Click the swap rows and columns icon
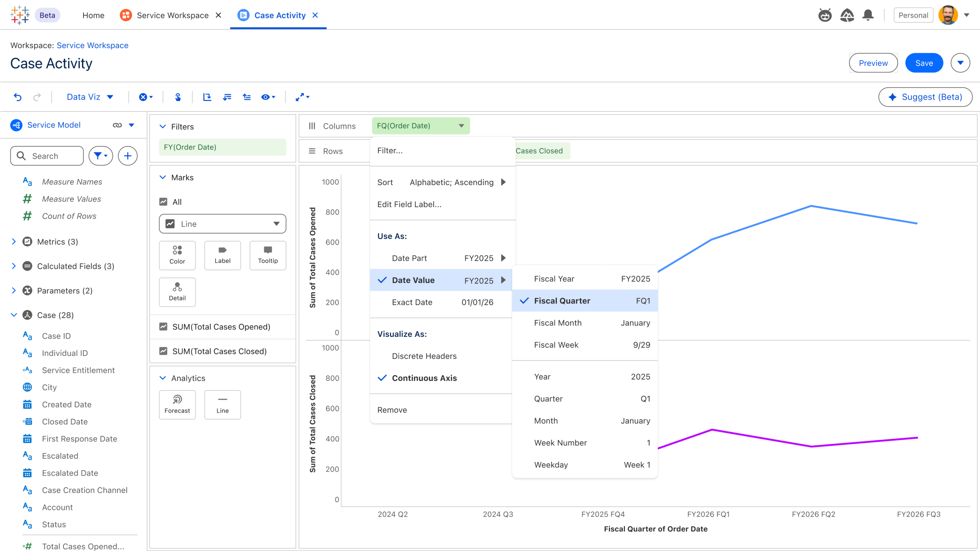The width and height of the screenshot is (980, 551). [207, 97]
